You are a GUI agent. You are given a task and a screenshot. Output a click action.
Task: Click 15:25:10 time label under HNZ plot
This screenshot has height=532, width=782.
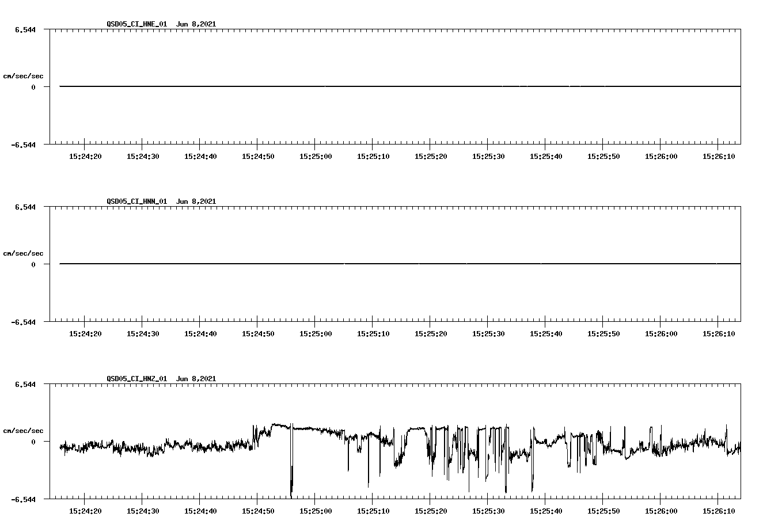(373, 511)
